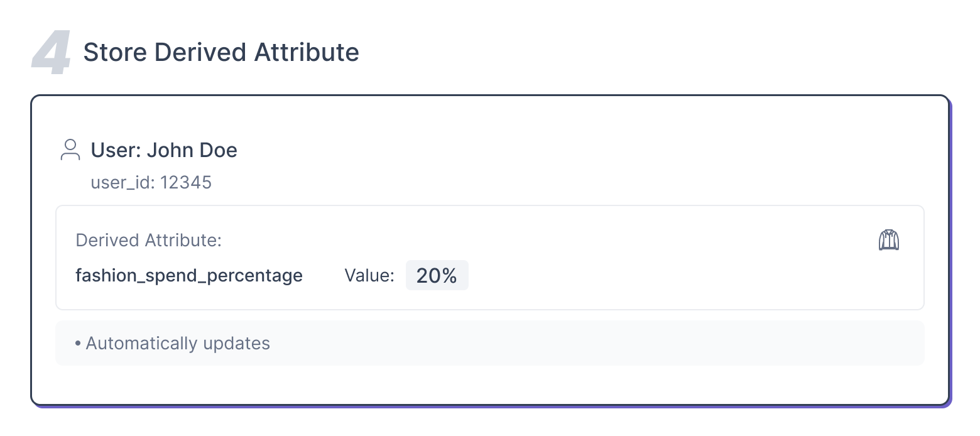Click the fashion_spend_percentage attribute name
Viewport: 980px width, 436px height.
point(189,276)
